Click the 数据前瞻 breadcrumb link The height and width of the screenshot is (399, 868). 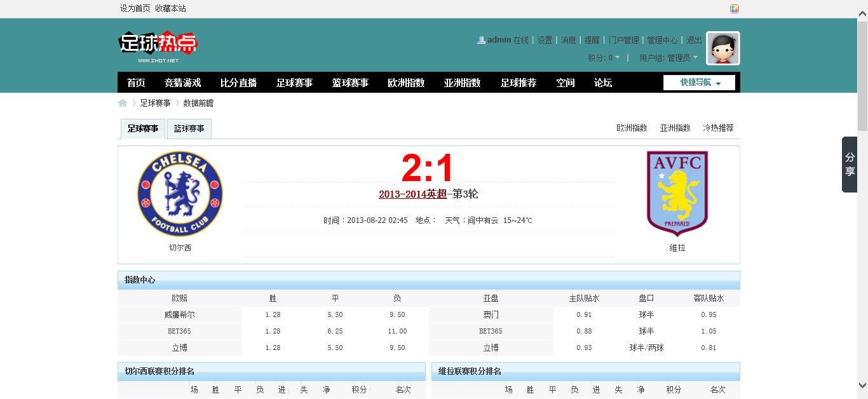click(198, 103)
